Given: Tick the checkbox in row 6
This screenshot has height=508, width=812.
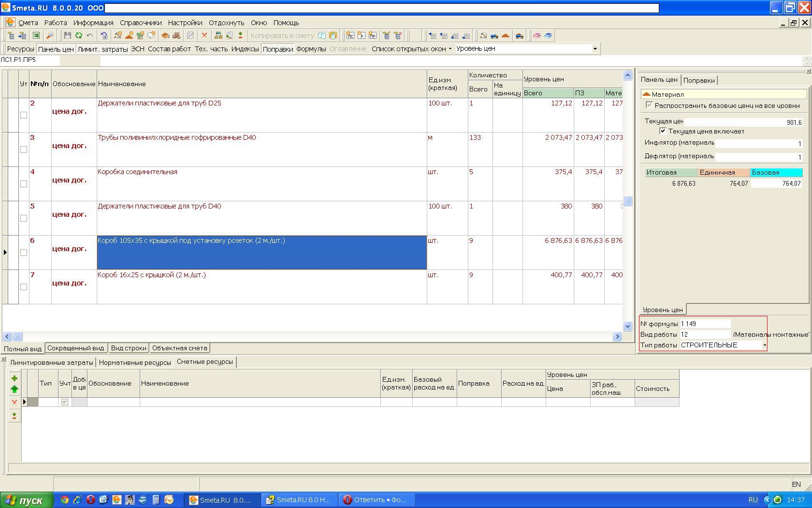Looking at the screenshot, I should pyautogui.click(x=23, y=253).
